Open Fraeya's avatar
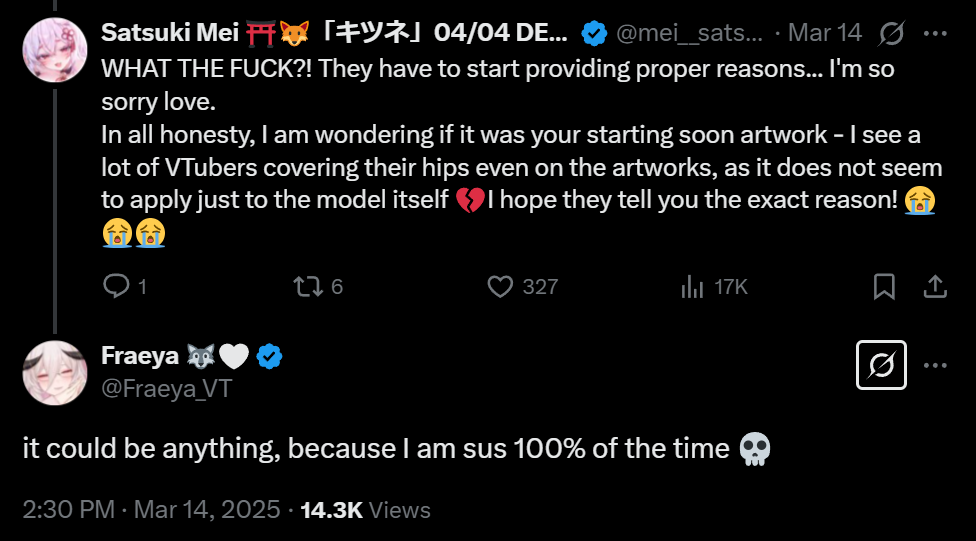976x541 pixels. pos(55,373)
